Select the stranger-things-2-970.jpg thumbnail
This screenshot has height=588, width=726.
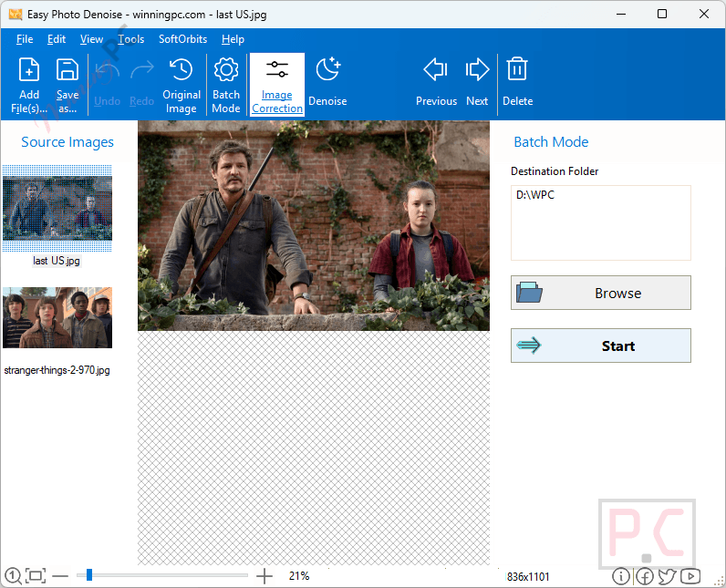57,318
